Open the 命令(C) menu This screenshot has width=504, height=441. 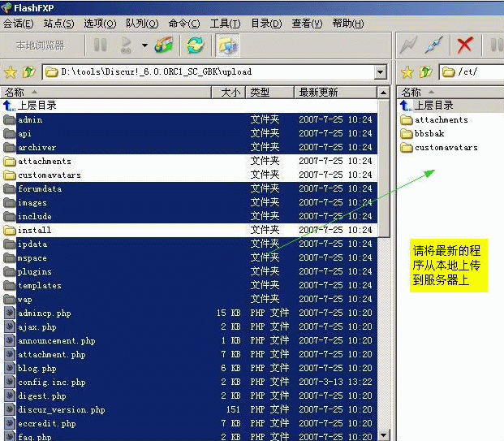(x=184, y=24)
